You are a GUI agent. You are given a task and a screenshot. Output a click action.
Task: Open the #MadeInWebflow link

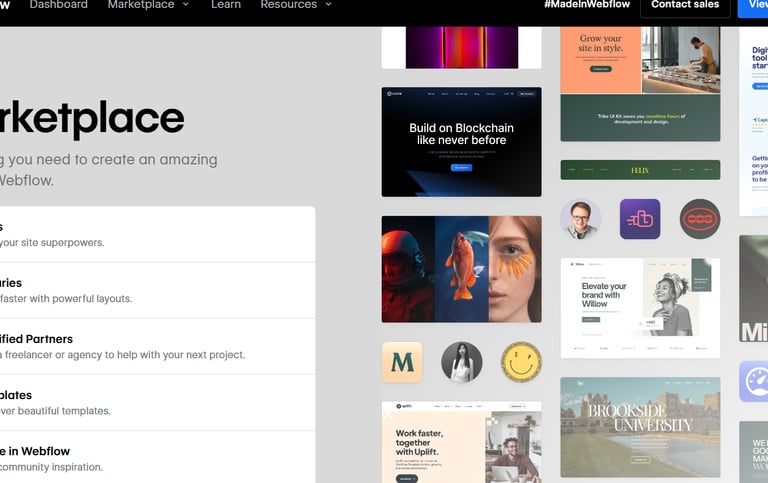(587, 5)
